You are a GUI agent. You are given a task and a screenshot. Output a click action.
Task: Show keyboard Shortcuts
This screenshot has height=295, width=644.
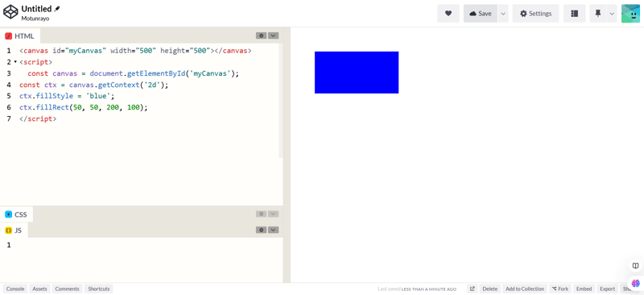click(99, 289)
